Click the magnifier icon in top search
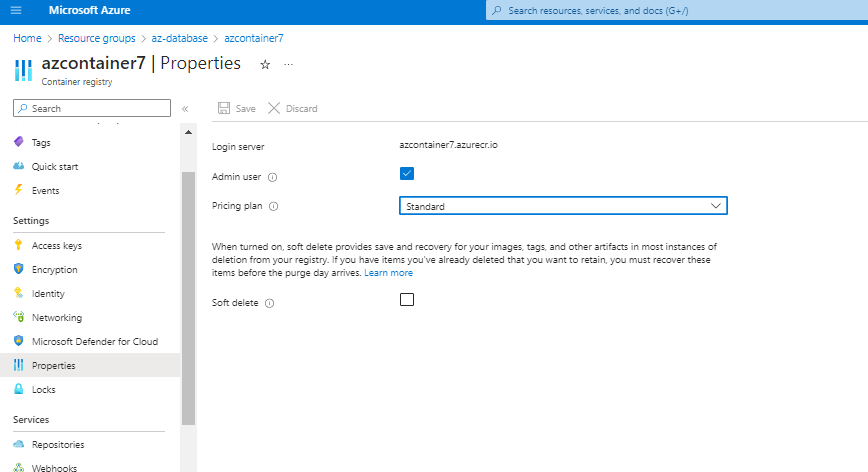This screenshot has height=472, width=868. [497, 11]
